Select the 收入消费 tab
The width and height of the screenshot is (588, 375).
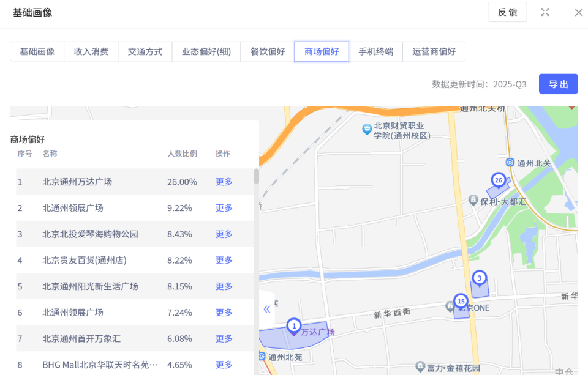coord(91,51)
